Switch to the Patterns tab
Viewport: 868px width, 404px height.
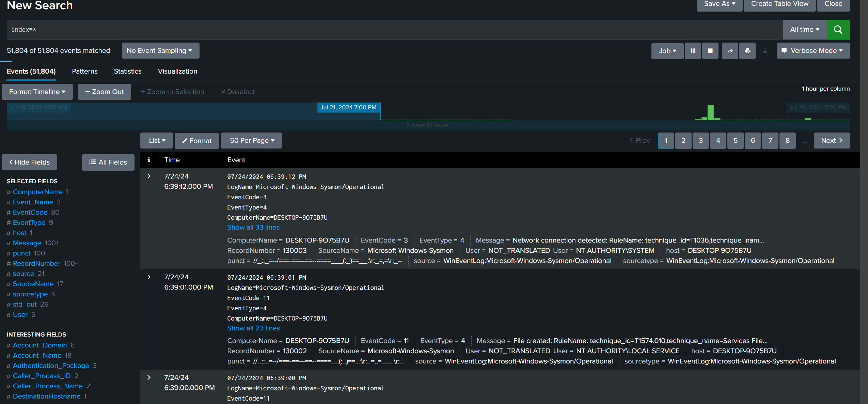click(85, 71)
